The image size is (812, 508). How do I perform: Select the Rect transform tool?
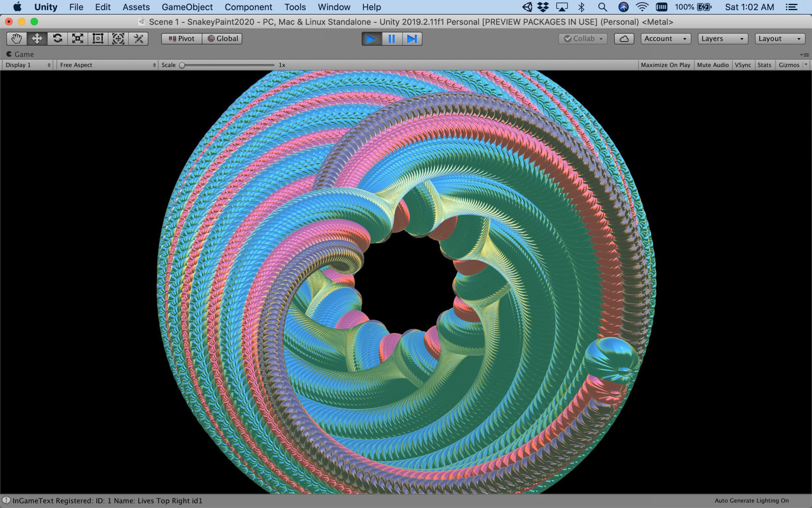98,39
